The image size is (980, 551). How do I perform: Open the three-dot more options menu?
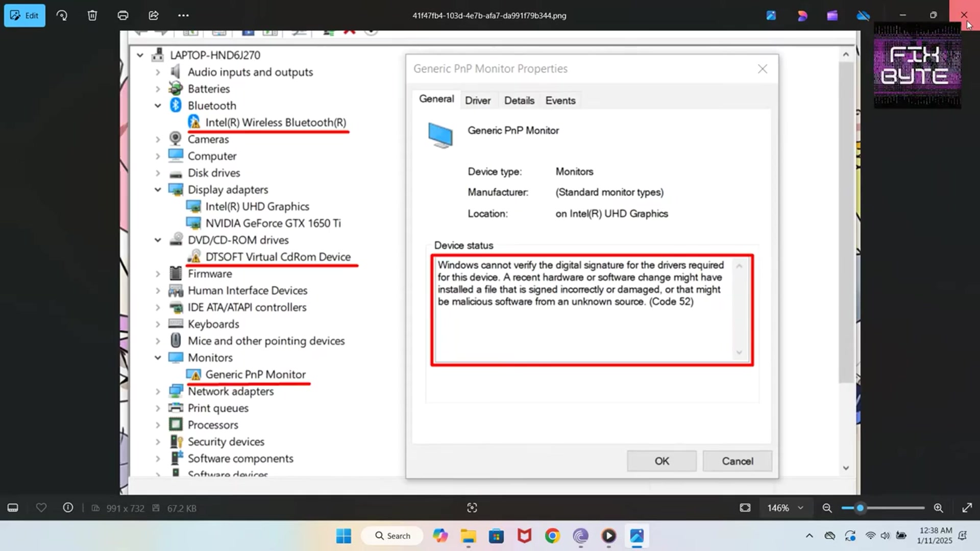click(184, 15)
